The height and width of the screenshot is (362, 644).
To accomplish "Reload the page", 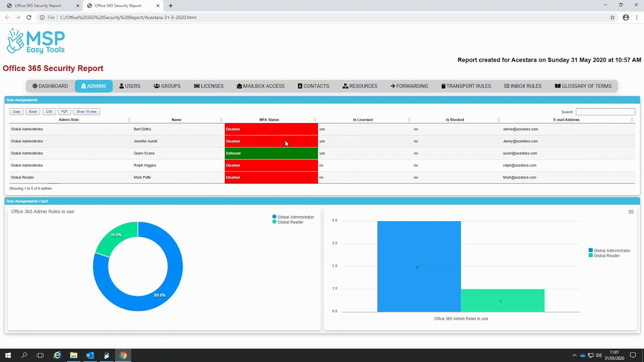I will [29, 17].
